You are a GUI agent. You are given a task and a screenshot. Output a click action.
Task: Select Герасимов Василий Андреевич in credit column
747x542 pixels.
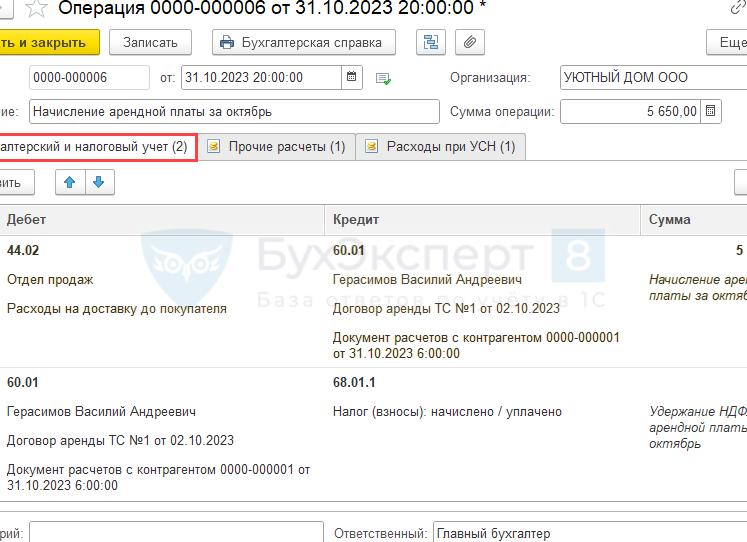click(x=427, y=280)
